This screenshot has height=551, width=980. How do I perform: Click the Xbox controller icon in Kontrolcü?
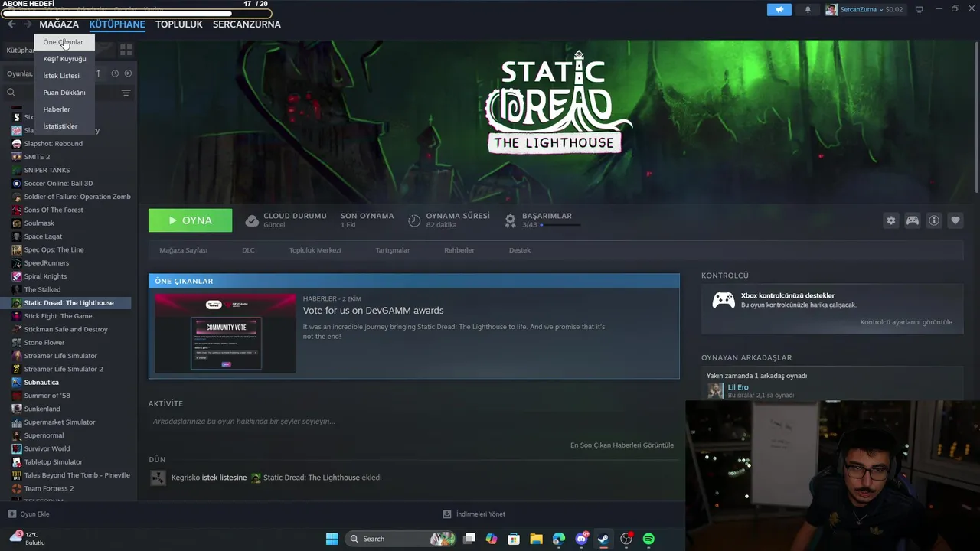pos(724,300)
